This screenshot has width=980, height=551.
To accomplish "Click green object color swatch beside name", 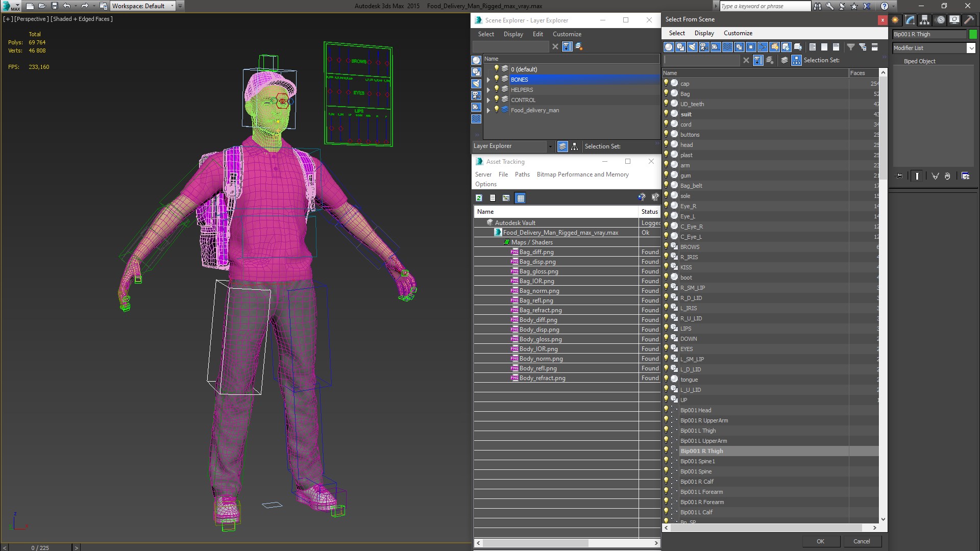I will pyautogui.click(x=973, y=34).
